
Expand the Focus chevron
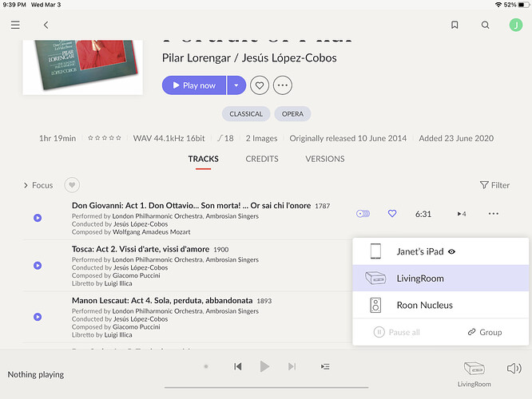[x=26, y=185]
